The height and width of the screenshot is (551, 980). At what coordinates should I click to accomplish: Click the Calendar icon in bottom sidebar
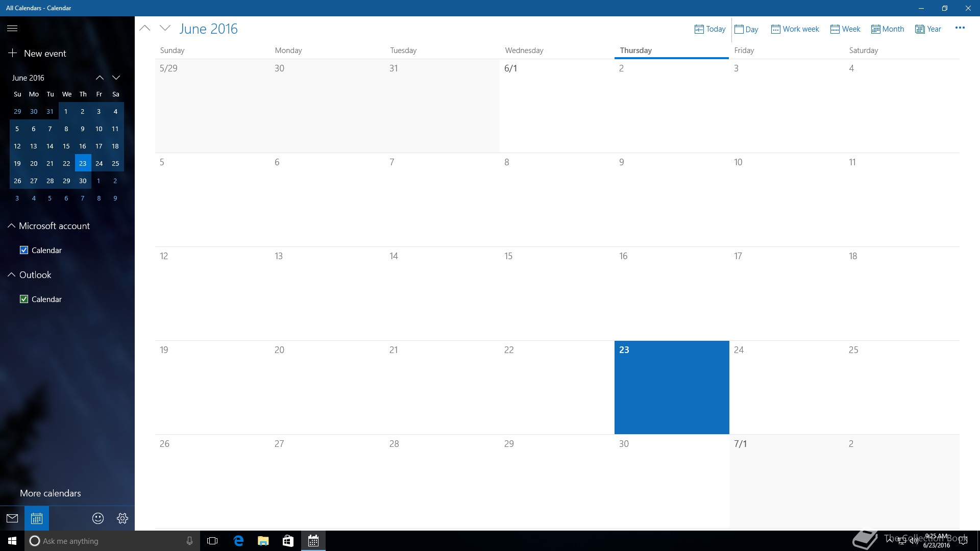(37, 518)
